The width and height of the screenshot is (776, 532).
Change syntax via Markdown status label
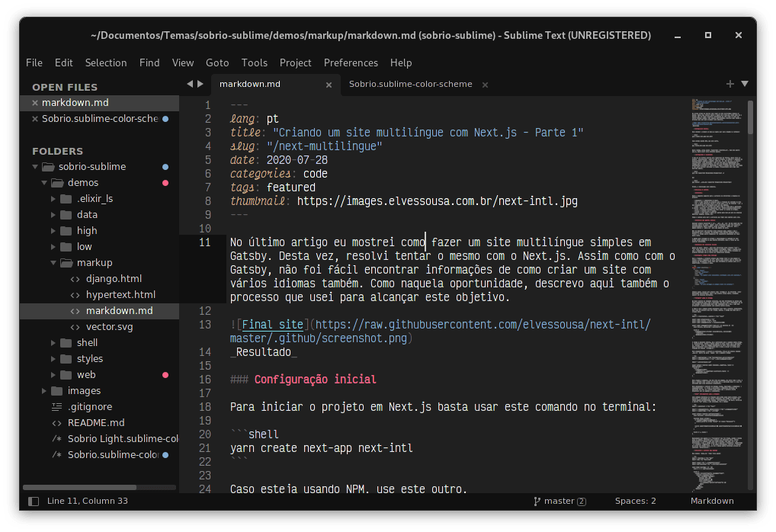(712, 502)
